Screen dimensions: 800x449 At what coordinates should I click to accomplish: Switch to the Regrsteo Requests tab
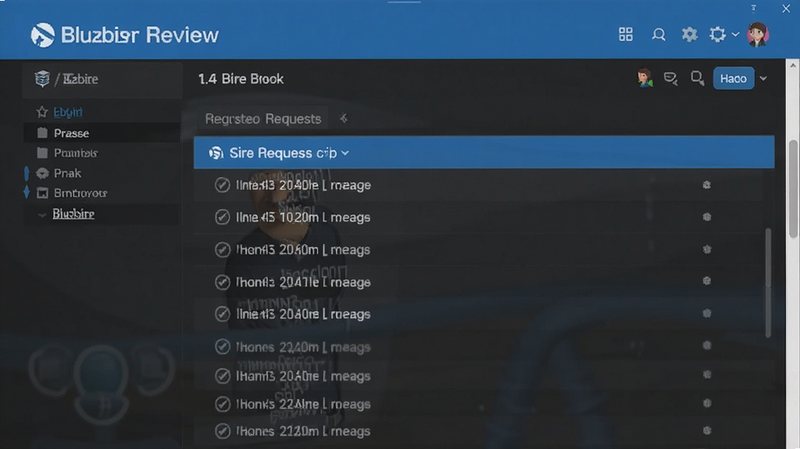click(263, 119)
